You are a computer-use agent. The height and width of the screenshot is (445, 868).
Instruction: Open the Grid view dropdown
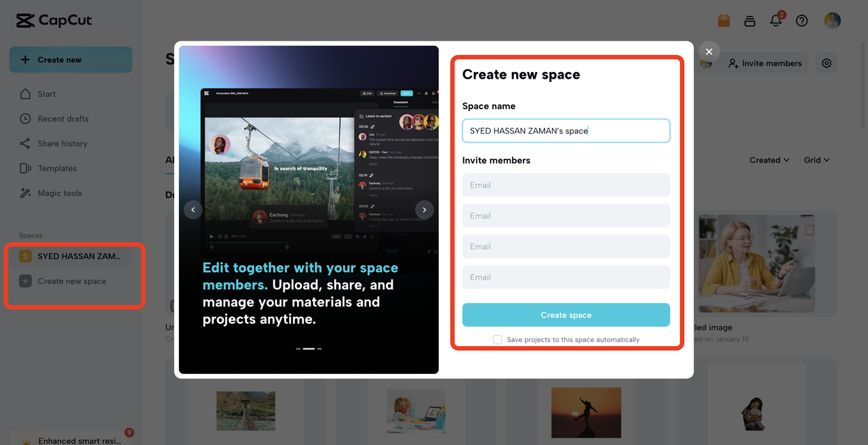(816, 160)
